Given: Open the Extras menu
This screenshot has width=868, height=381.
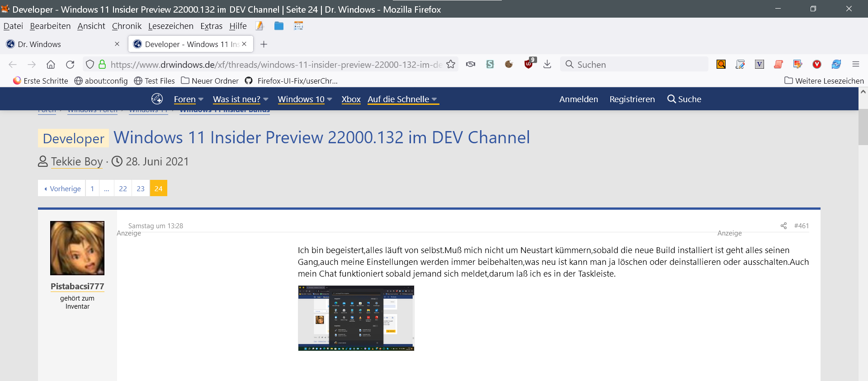Looking at the screenshot, I should click(212, 26).
